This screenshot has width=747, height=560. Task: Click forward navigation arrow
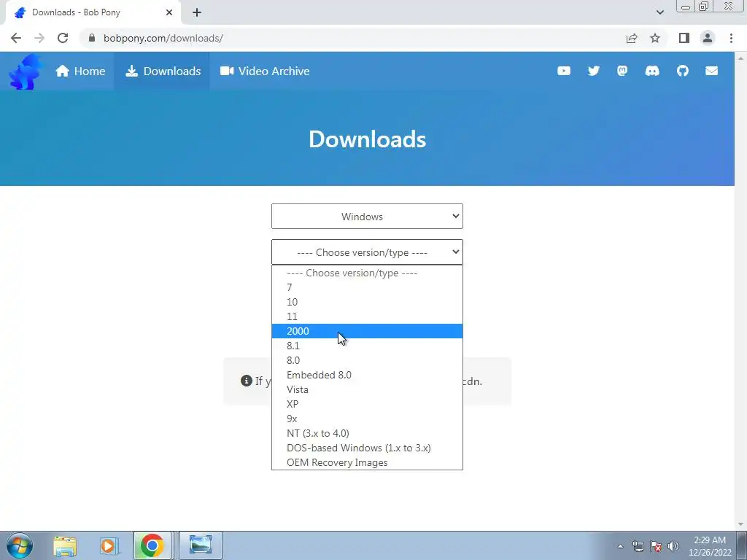point(39,38)
